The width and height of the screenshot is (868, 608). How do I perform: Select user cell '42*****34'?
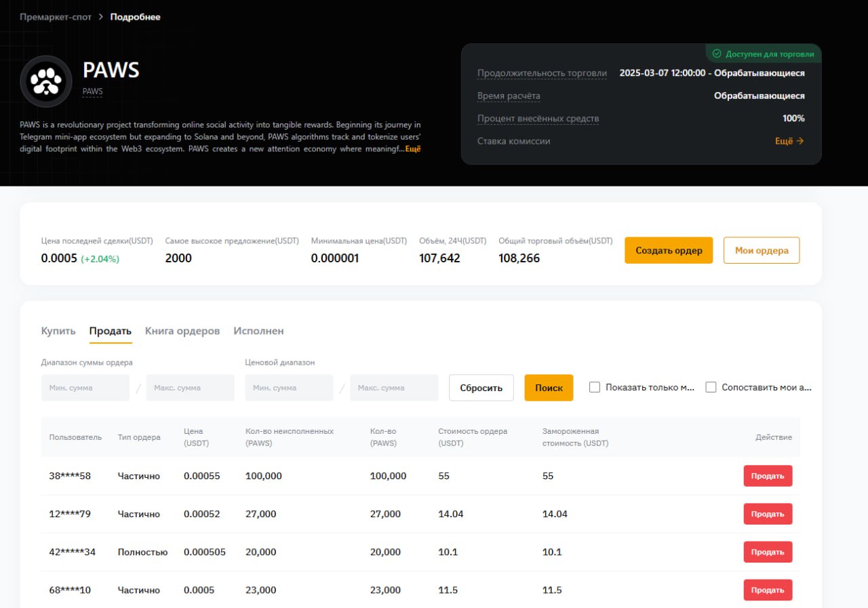[73, 552]
